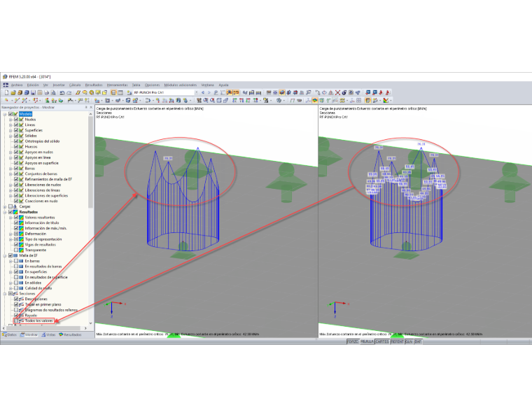Collapse the Resultados tree node

tap(5, 212)
